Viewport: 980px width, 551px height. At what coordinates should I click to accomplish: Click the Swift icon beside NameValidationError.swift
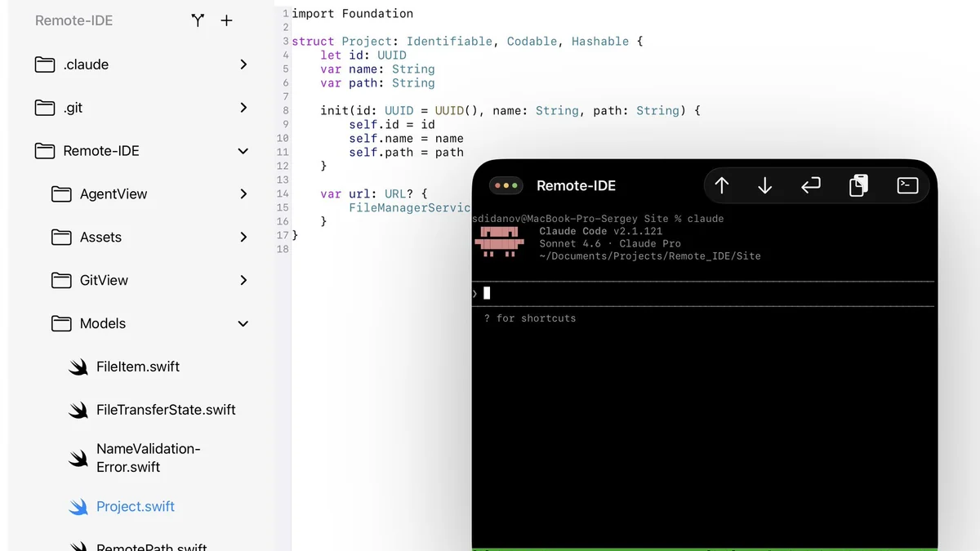point(78,459)
